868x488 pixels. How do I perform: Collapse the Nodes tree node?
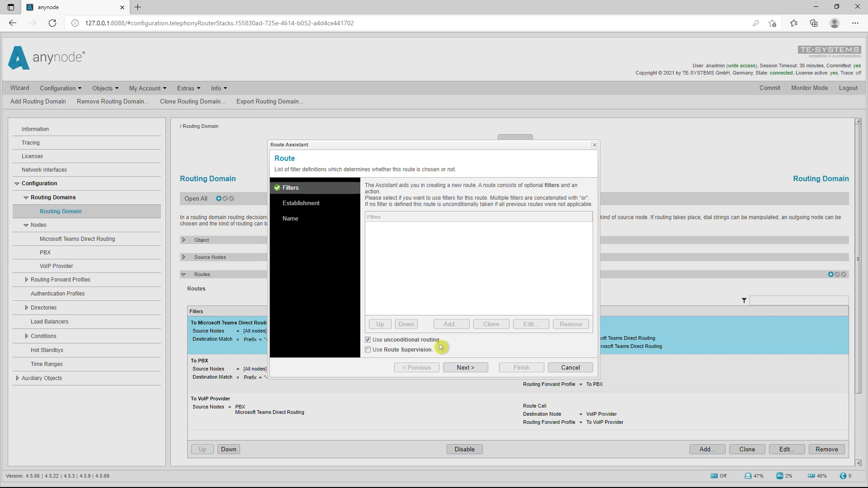pos(26,225)
